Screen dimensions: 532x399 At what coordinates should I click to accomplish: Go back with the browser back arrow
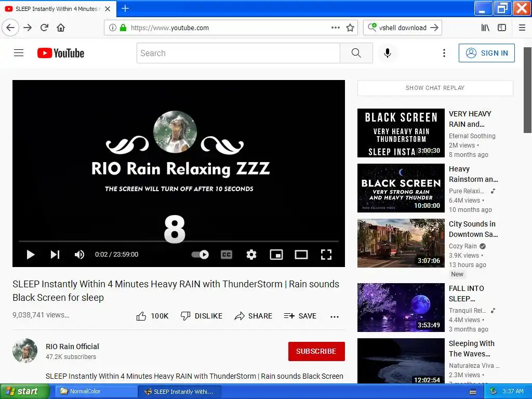tap(10, 28)
